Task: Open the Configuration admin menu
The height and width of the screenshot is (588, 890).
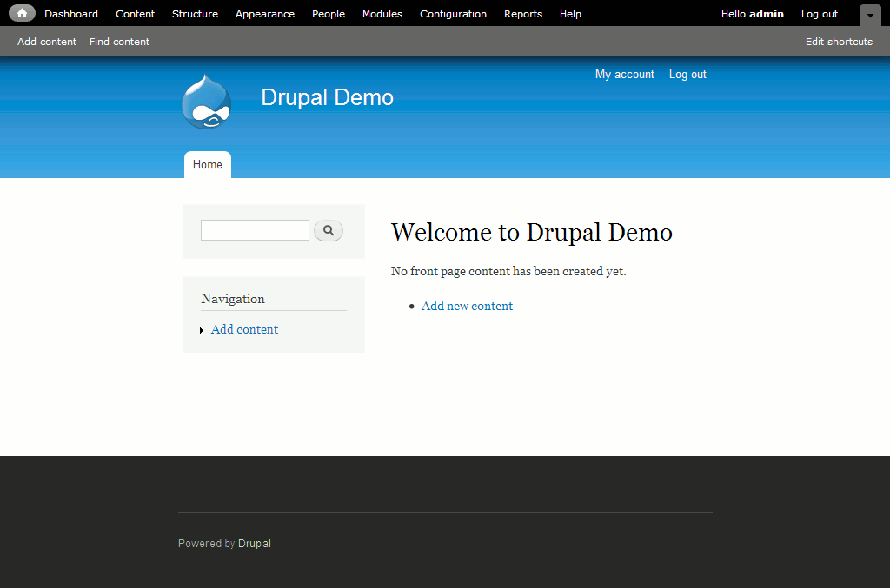Action: tap(453, 13)
